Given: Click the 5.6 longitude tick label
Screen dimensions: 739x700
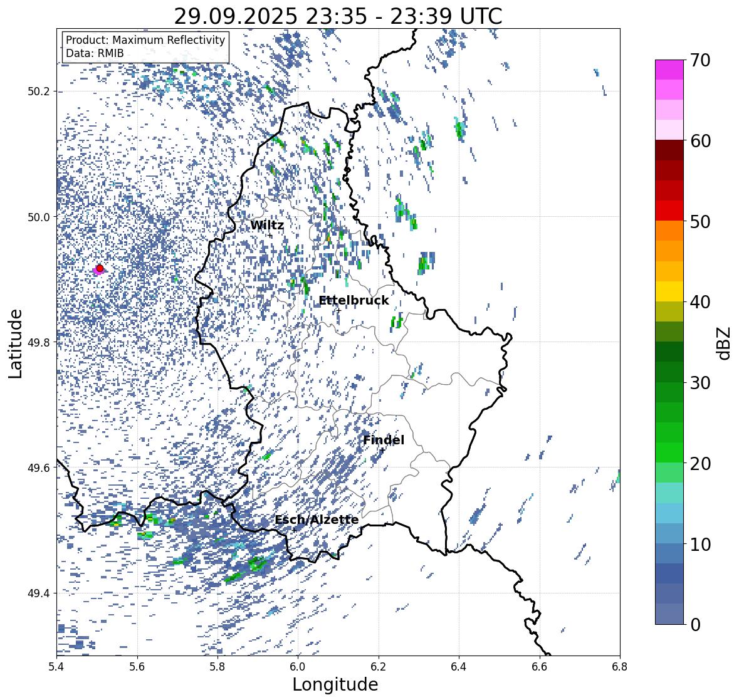Looking at the screenshot, I should click(x=137, y=667).
